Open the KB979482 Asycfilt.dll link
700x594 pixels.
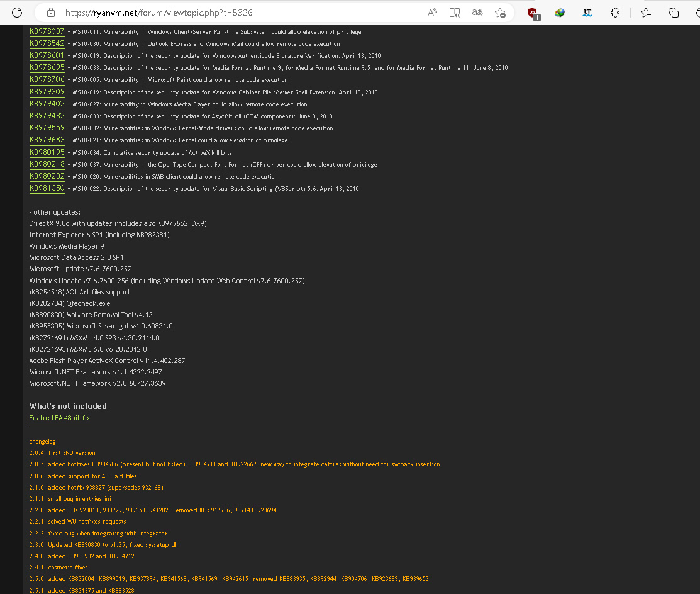pyautogui.click(x=47, y=116)
